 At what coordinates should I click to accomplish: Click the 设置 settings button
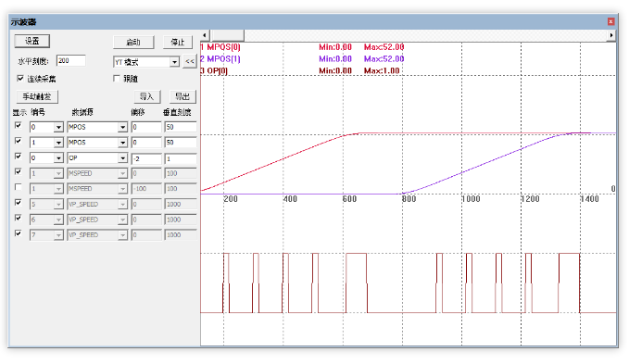32,41
